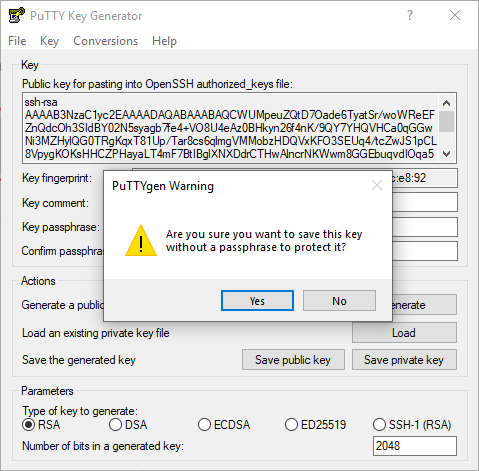Screen dimensions: 479x471
Task: Select the ED25519 key type
Action: [x=315, y=425]
